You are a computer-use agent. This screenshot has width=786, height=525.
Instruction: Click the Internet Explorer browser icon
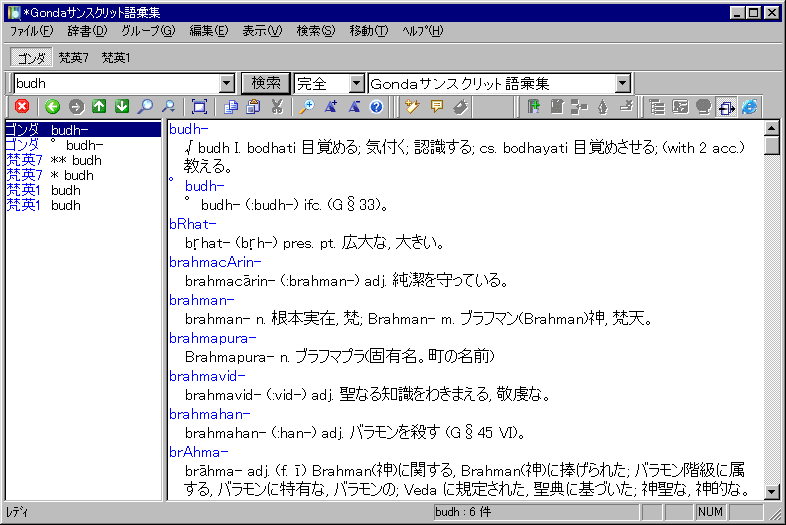point(749,106)
